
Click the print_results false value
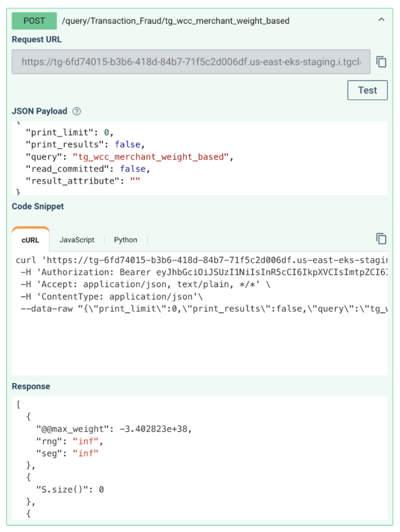(x=127, y=145)
